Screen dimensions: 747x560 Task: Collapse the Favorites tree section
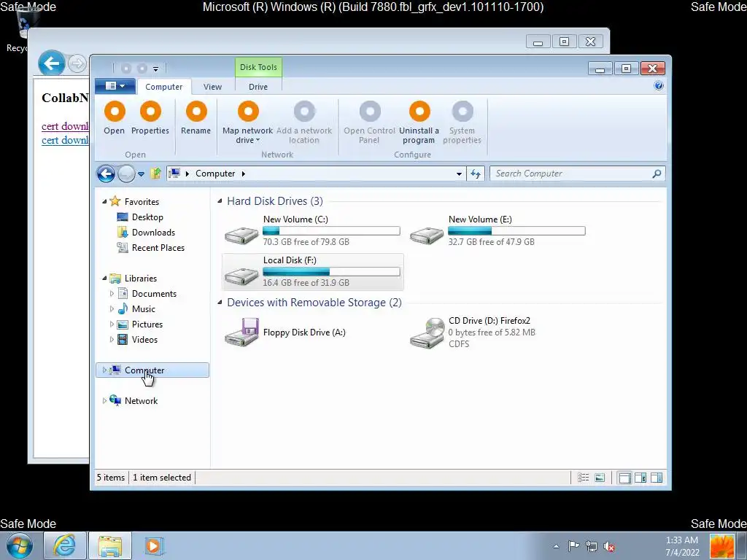[x=104, y=202]
